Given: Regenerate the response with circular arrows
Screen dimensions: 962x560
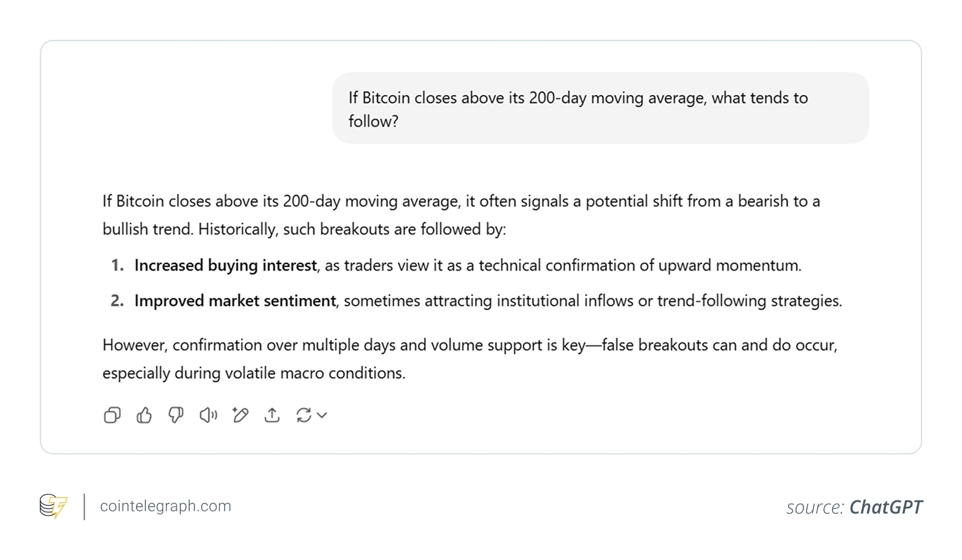Looking at the screenshot, I should click(x=304, y=415).
